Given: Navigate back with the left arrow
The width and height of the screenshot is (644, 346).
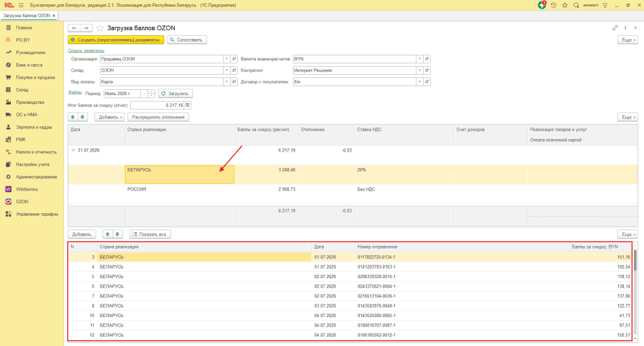Looking at the screenshot, I should pos(74,28).
